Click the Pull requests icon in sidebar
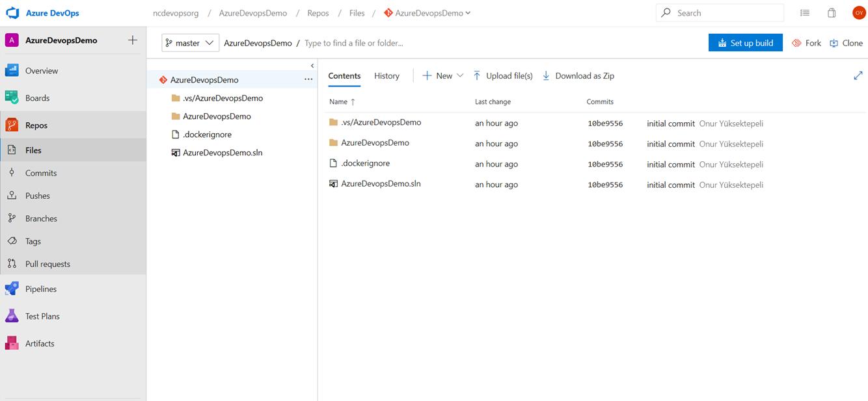The height and width of the screenshot is (401, 868). pos(12,264)
